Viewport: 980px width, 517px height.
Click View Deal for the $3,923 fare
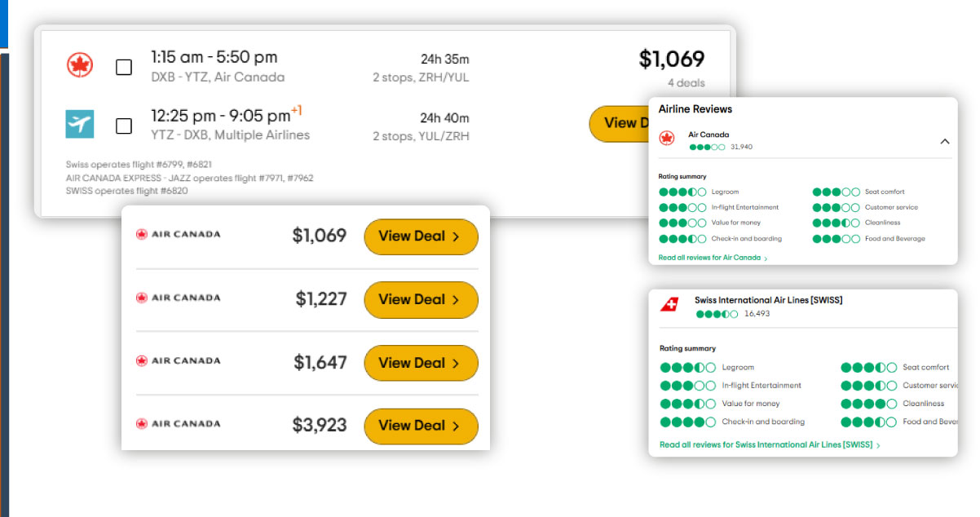[421, 426]
